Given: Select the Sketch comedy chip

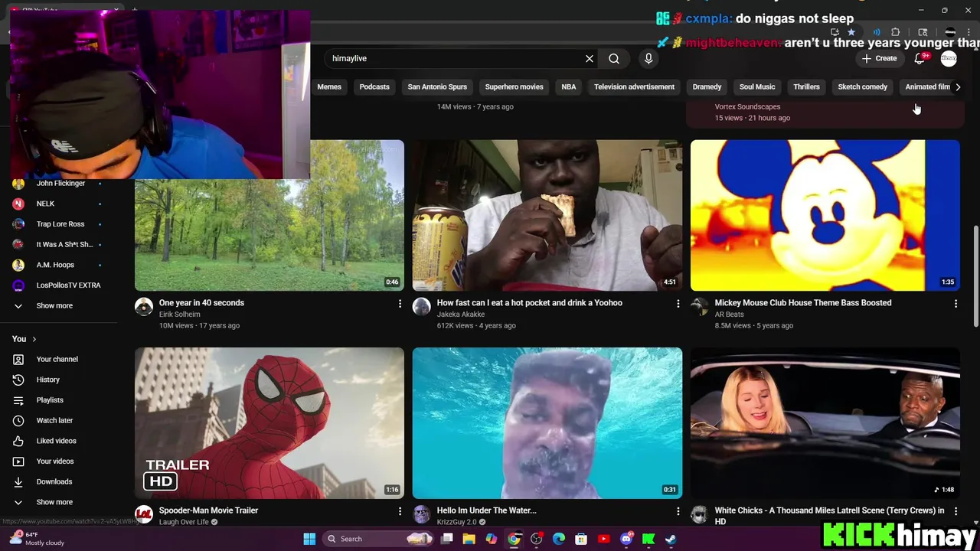Looking at the screenshot, I should click(862, 87).
